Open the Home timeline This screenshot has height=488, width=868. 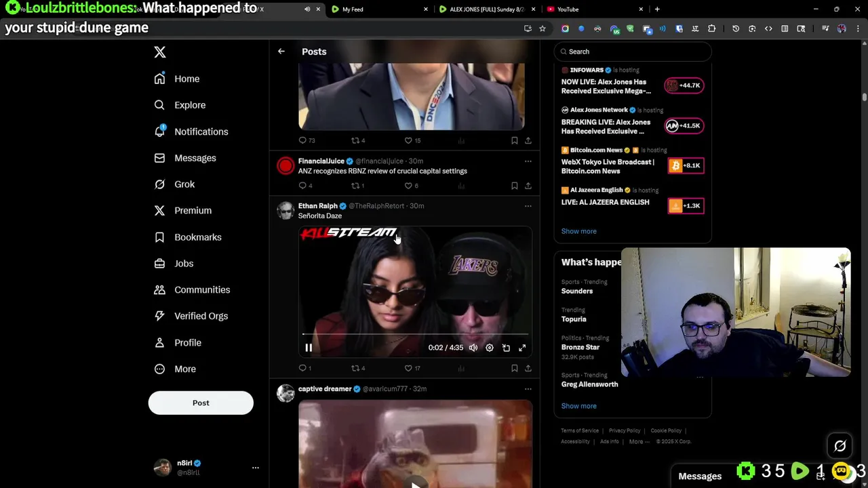[177, 79]
